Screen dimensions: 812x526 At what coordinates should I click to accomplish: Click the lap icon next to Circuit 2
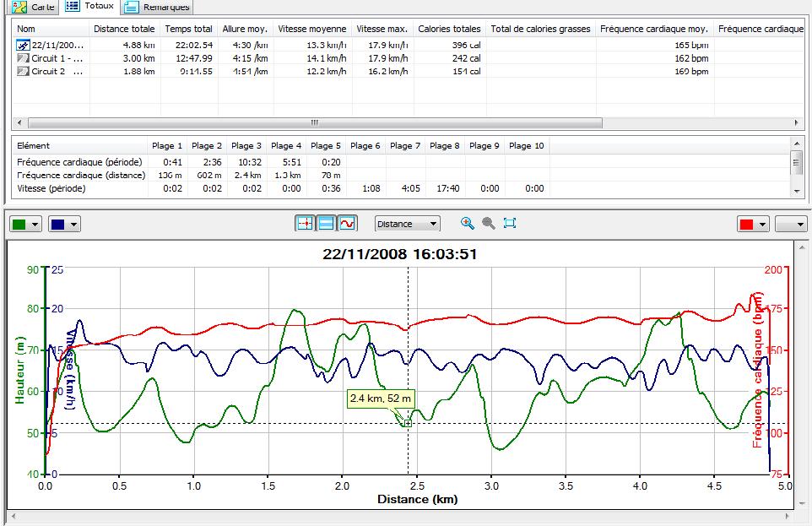coord(23,71)
